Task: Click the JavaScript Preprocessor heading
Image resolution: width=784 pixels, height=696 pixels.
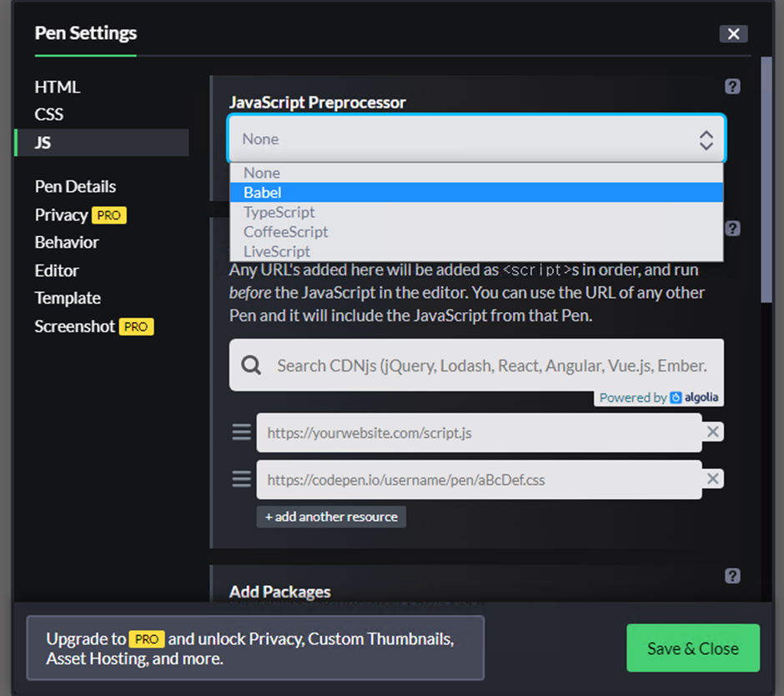Action: [x=317, y=103]
